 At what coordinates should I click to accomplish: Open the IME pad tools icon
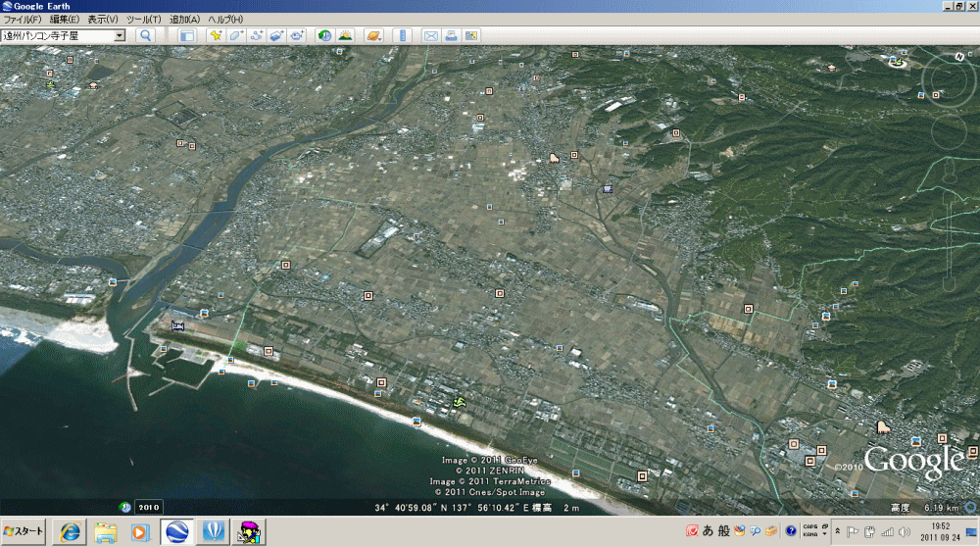tap(740, 530)
